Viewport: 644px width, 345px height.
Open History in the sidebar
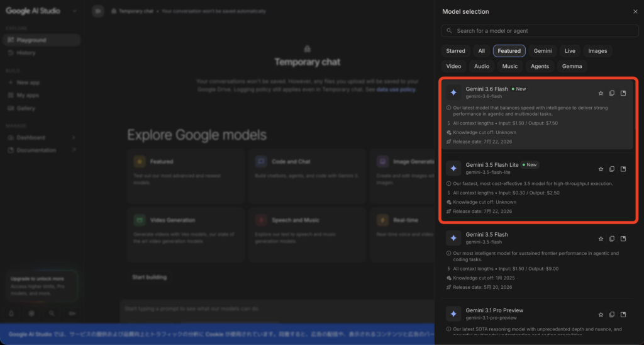pyautogui.click(x=42, y=53)
